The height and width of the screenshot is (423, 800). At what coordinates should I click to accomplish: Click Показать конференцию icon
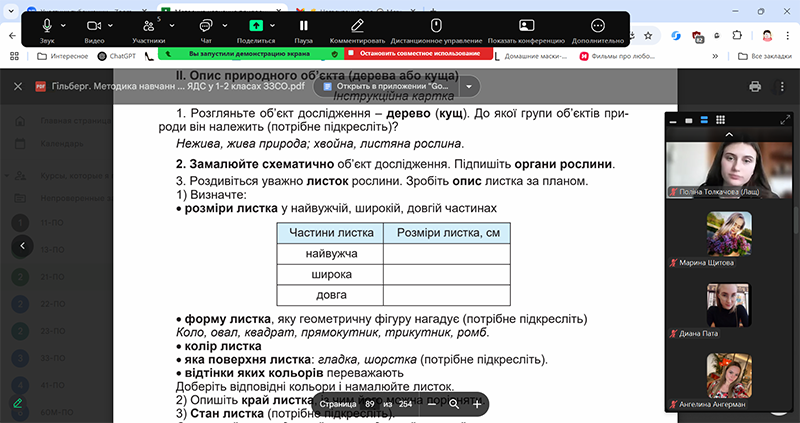point(526,26)
